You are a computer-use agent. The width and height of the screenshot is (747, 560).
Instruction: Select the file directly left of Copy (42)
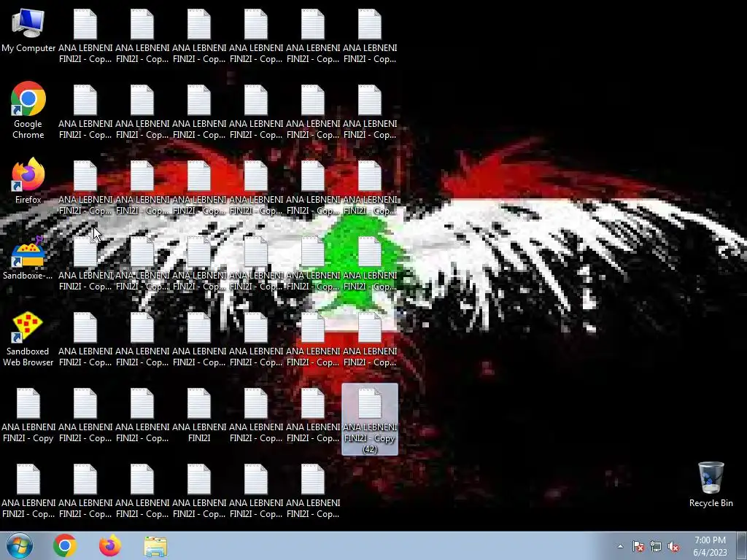pyautogui.click(x=312, y=415)
